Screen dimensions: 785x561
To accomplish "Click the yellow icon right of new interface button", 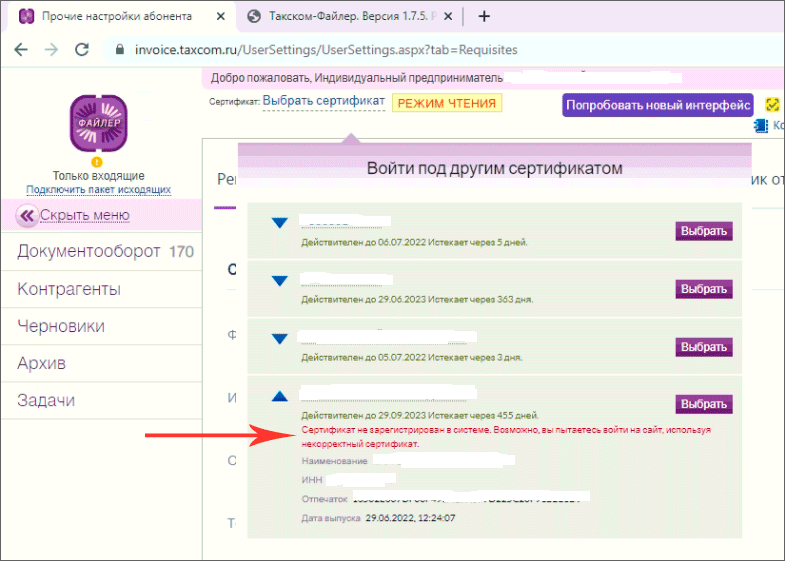I will [x=772, y=105].
